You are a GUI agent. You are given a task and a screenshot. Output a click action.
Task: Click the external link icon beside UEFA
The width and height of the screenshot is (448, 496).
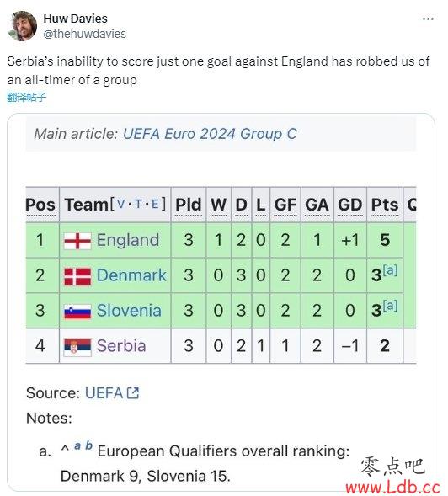coord(132,393)
